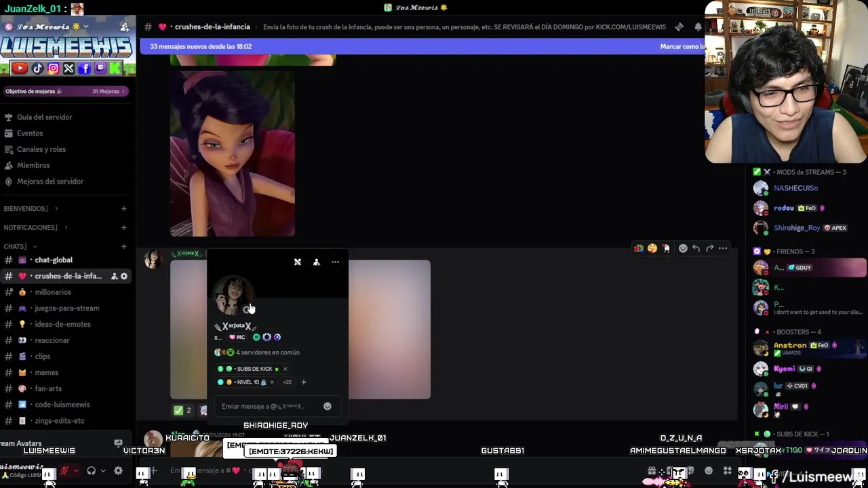Reply to the message with arrow icon
The width and height of the screenshot is (868, 488).
pyautogui.click(x=696, y=248)
